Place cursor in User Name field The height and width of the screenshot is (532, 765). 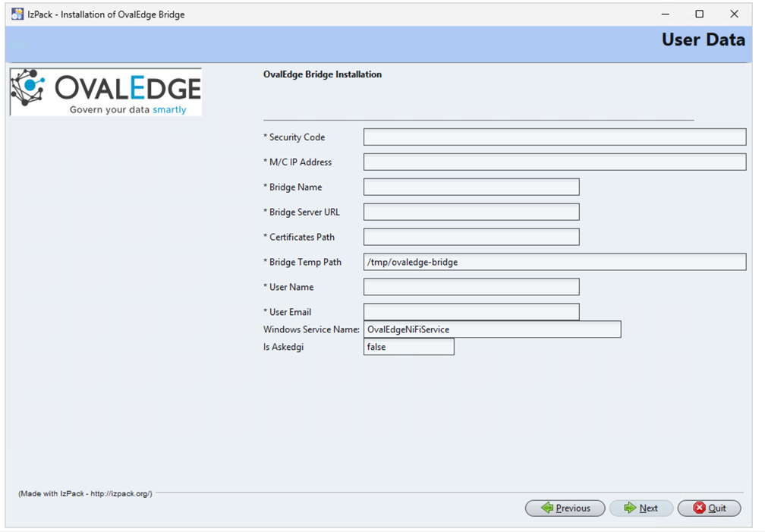(471, 287)
